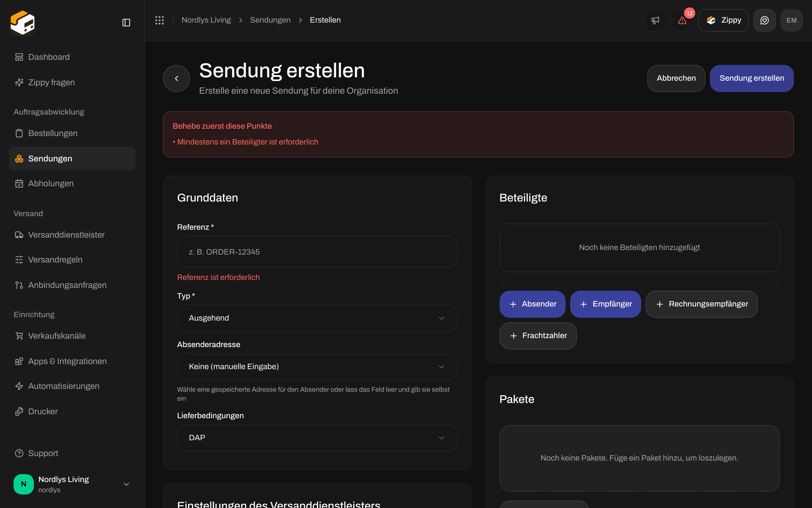Open Versandregeln sidebar item
This screenshot has height=508, width=812.
[x=72, y=259]
